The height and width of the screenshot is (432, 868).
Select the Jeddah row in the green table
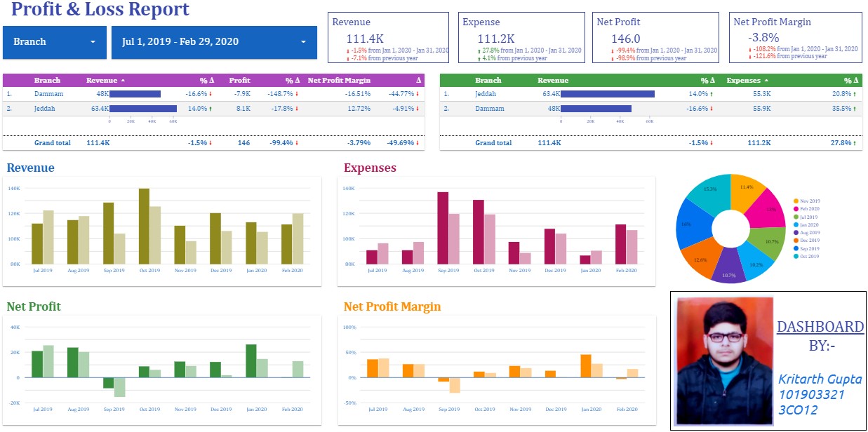click(651, 93)
